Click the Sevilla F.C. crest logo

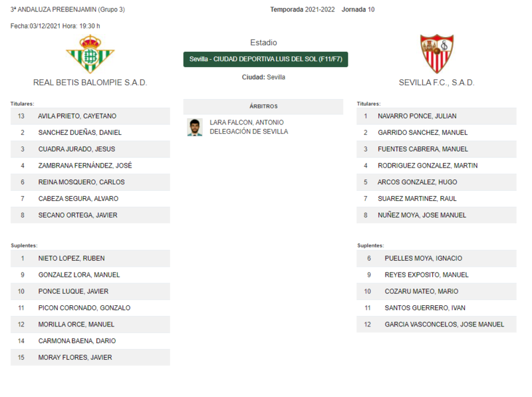pos(437,54)
